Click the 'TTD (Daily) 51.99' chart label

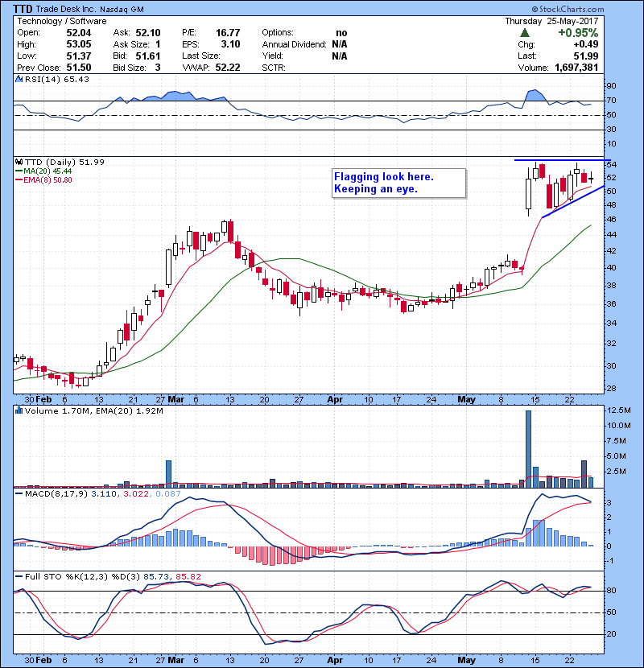coord(64,162)
